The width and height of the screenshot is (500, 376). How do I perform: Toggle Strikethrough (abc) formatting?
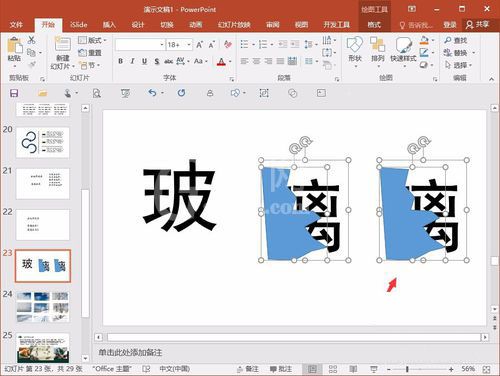click(x=169, y=61)
